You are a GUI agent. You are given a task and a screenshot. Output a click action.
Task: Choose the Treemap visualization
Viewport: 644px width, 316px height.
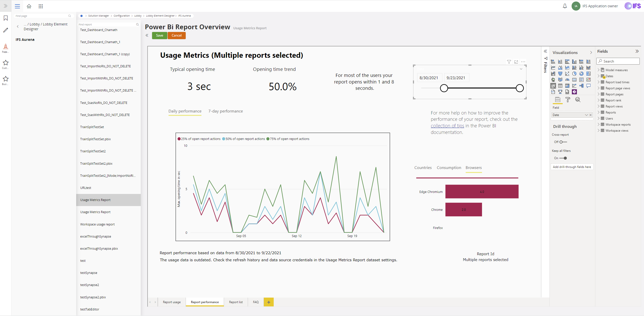coord(588,74)
